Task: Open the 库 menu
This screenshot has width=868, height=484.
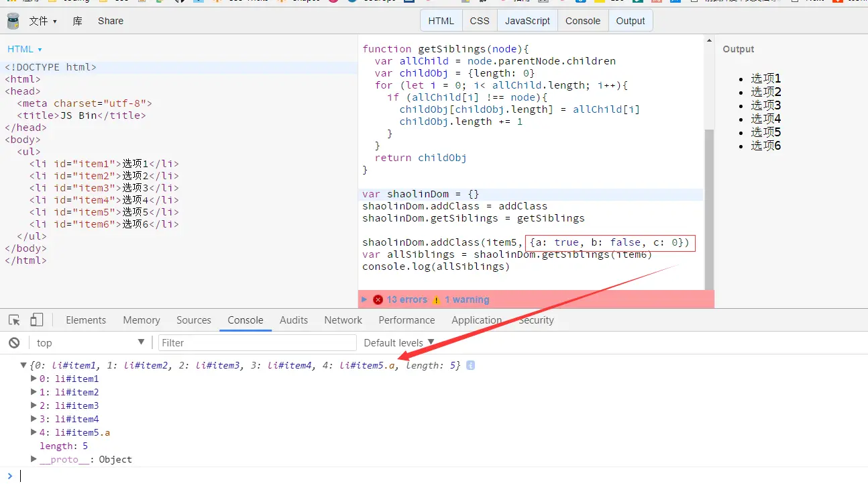Action: 78,21
